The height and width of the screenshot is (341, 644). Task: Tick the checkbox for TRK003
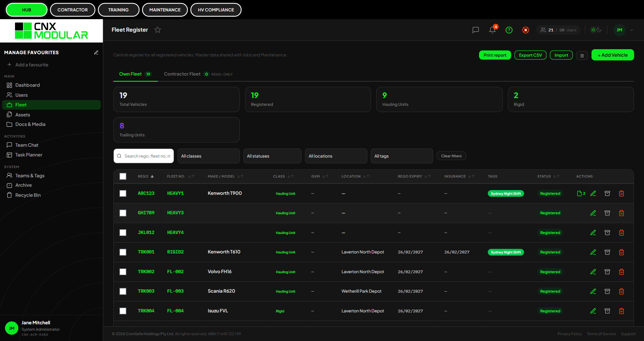pos(123,291)
